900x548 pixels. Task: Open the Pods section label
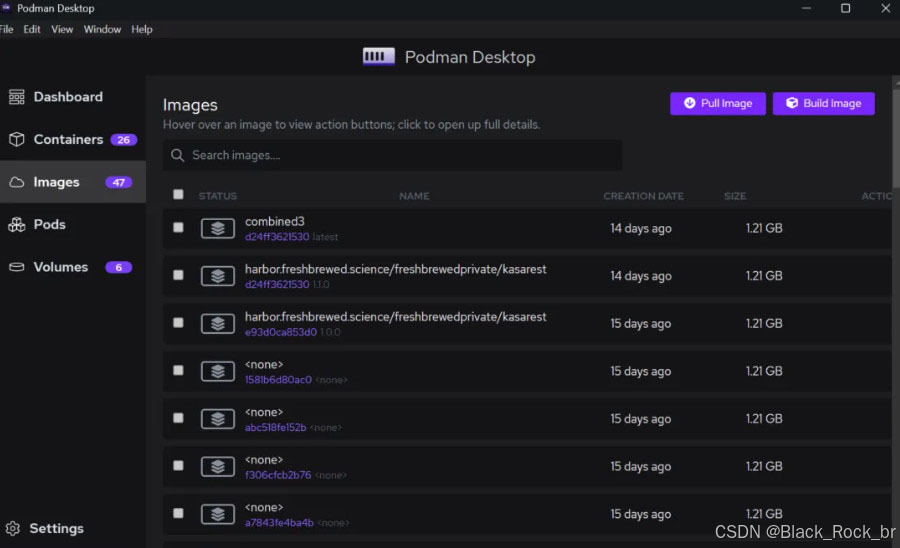coord(49,224)
